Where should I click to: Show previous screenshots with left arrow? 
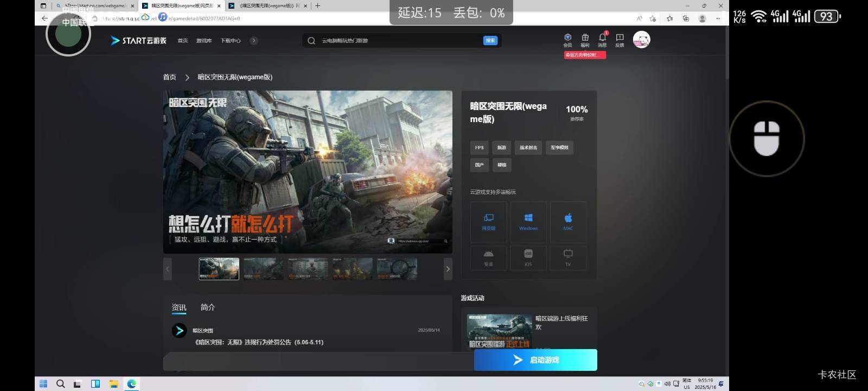(168, 269)
